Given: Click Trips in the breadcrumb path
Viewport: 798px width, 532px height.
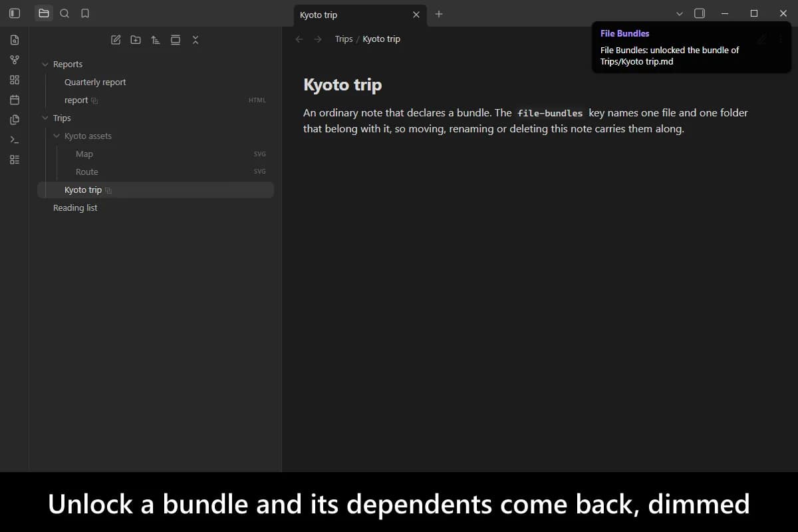Looking at the screenshot, I should coord(344,39).
